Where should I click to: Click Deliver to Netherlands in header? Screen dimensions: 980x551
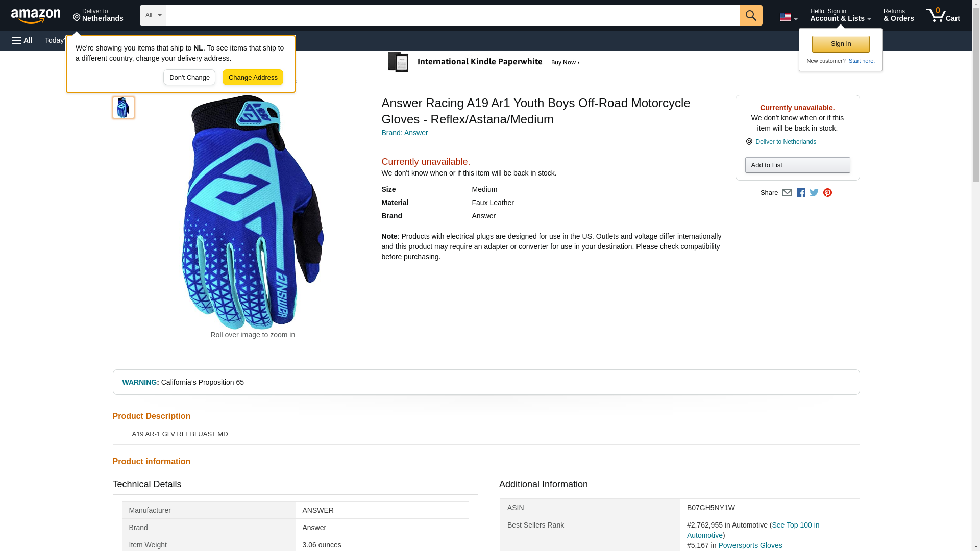tap(98, 15)
